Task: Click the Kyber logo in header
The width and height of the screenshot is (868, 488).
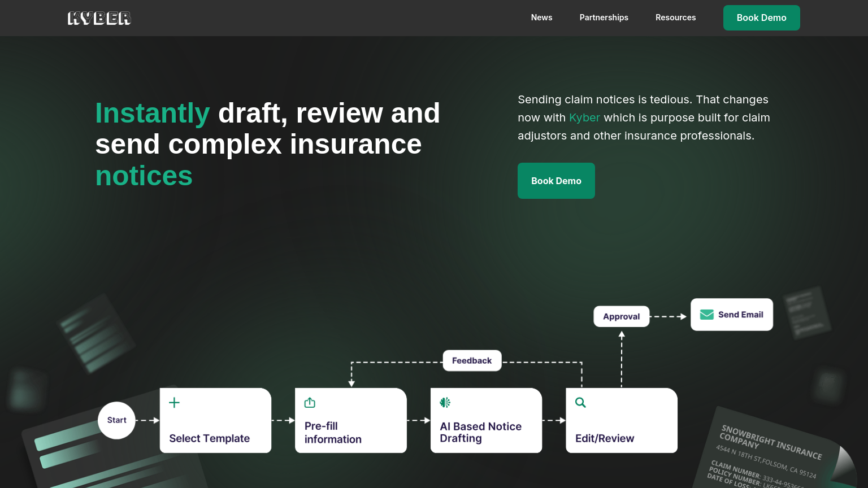Action: tap(99, 18)
